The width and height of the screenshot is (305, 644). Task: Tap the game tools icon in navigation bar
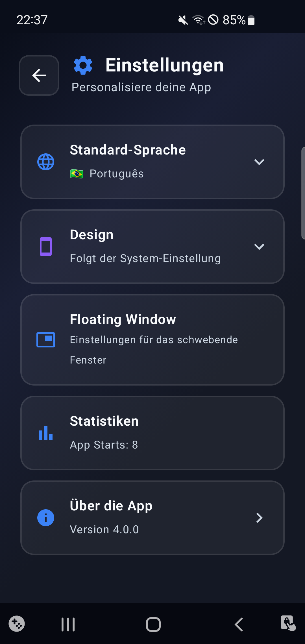point(17,624)
